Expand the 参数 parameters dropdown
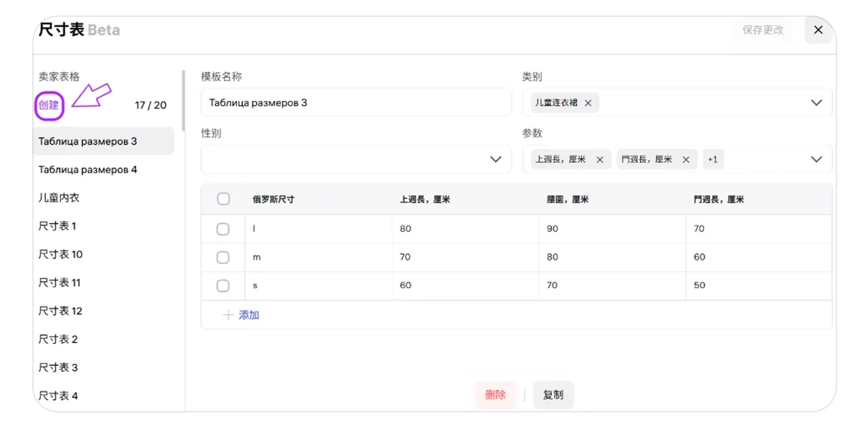 [816, 159]
